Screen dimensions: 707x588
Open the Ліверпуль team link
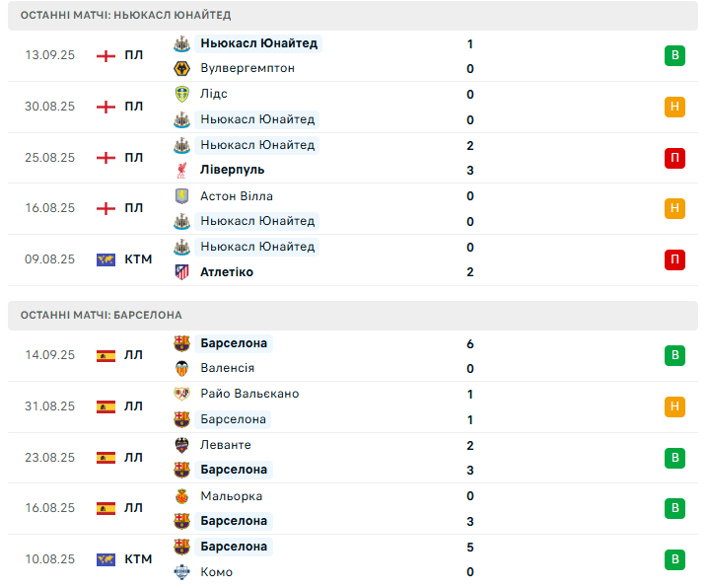(232, 170)
